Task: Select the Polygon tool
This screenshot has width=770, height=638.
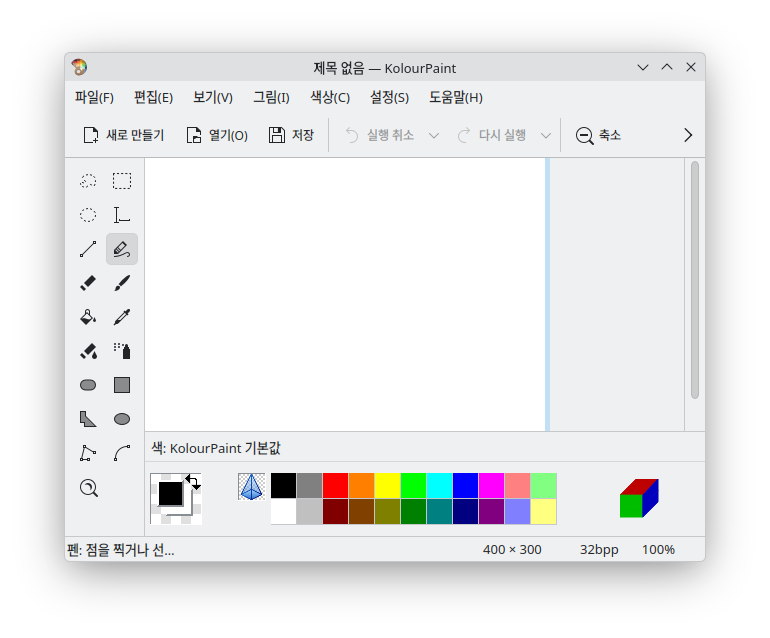Action: tap(88, 419)
